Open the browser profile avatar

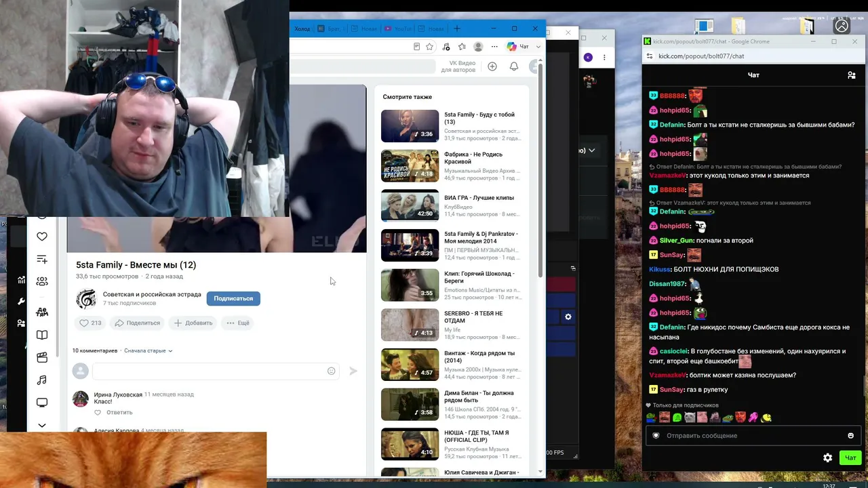tap(478, 47)
